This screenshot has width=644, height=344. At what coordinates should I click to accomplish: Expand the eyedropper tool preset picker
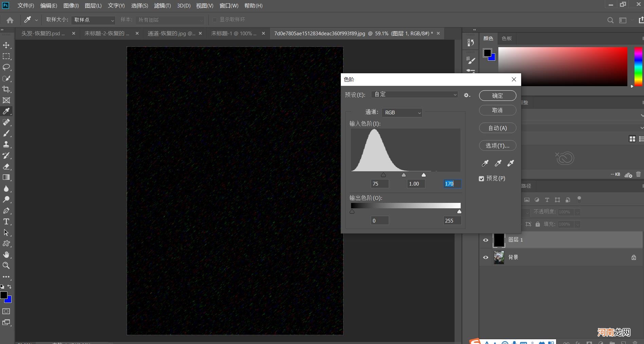[x=36, y=20]
